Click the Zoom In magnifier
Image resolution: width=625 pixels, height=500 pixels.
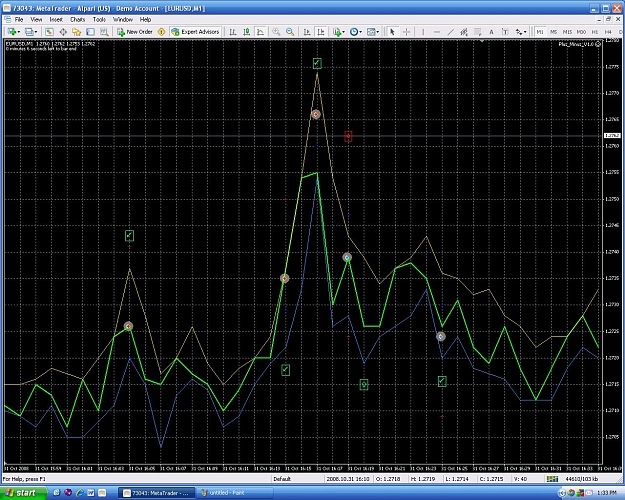coord(276,32)
